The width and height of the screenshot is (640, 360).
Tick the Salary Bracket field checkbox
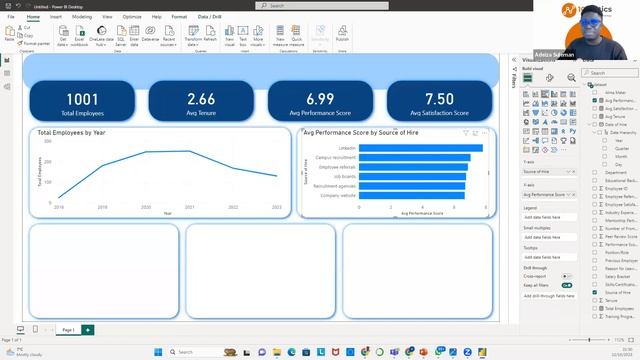(x=595, y=277)
